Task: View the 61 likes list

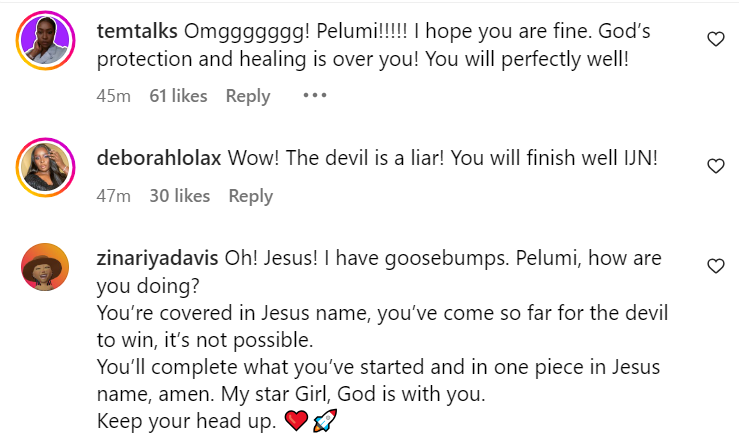Action: pos(178,96)
